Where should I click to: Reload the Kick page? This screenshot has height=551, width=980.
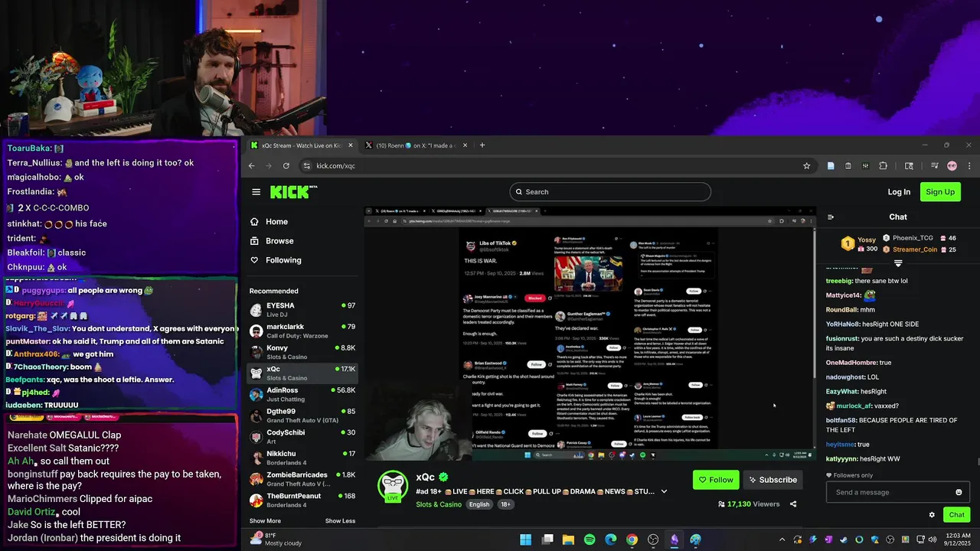click(x=286, y=166)
